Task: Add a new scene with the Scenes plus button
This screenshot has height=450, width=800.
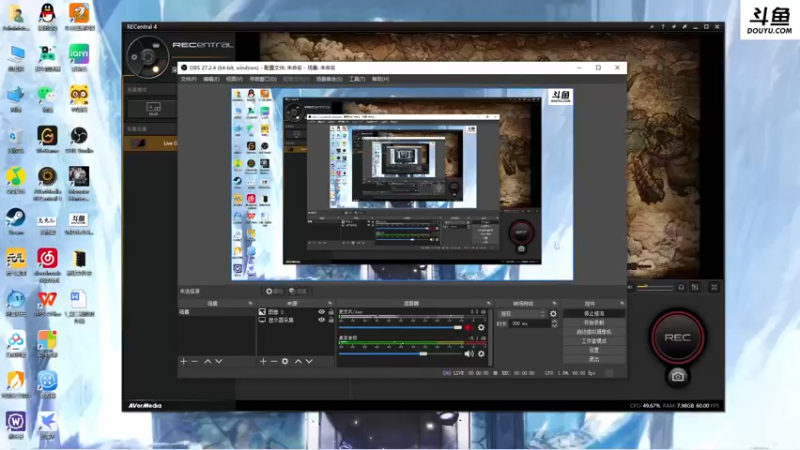Action: point(184,361)
